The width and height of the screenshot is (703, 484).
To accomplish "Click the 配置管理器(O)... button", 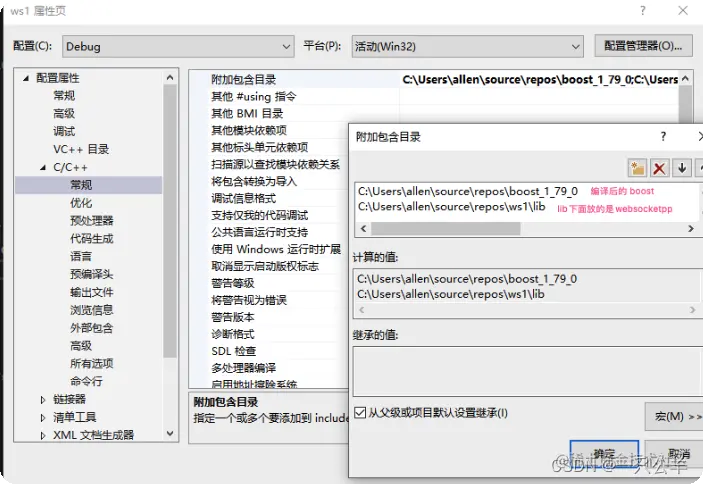I will point(643,46).
